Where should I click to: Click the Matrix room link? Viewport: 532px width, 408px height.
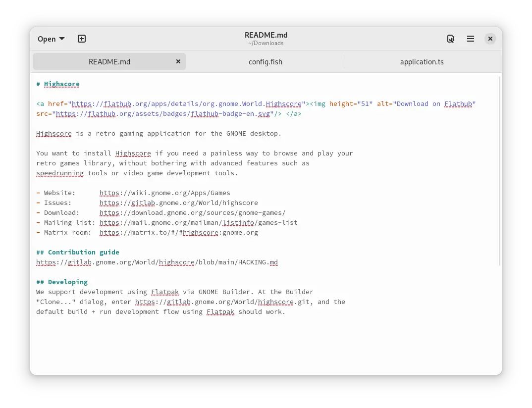[x=179, y=232]
